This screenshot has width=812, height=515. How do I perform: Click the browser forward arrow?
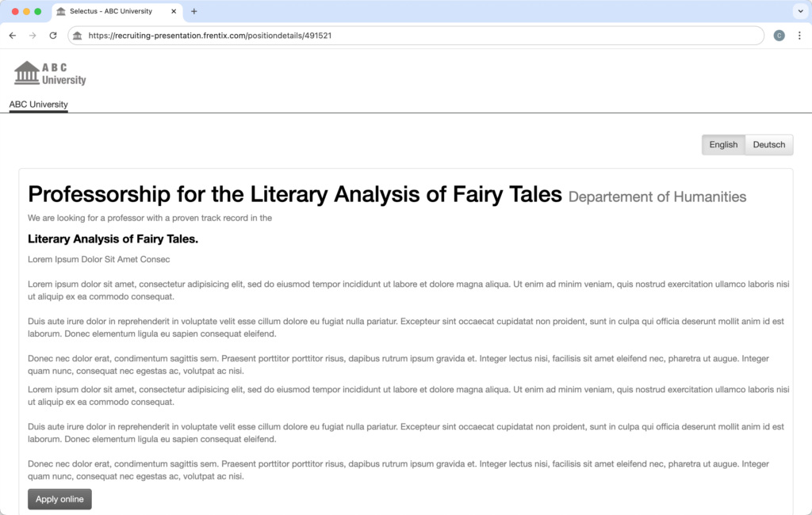(33, 36)
